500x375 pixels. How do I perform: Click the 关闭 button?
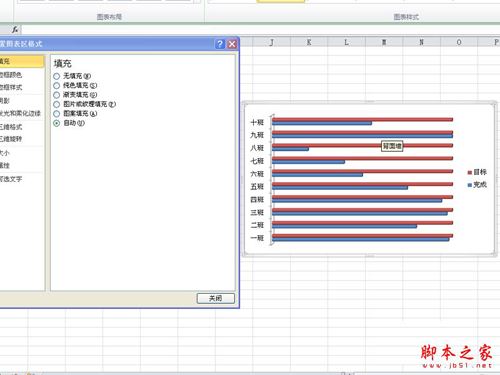(216, 298)
